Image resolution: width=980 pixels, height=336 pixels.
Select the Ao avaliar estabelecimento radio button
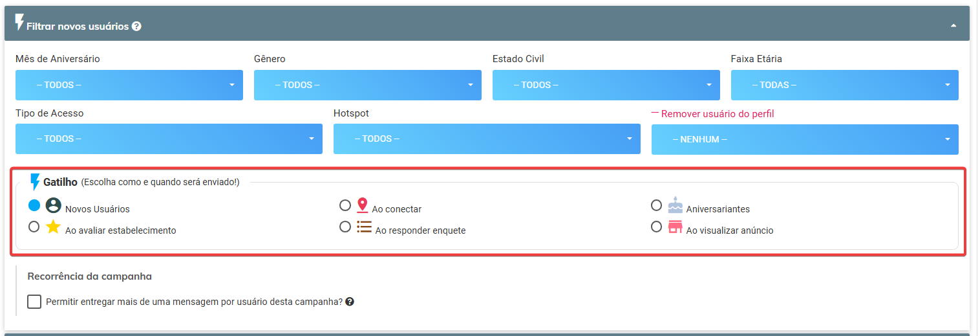pyautogui.click(x=34, y=227)
